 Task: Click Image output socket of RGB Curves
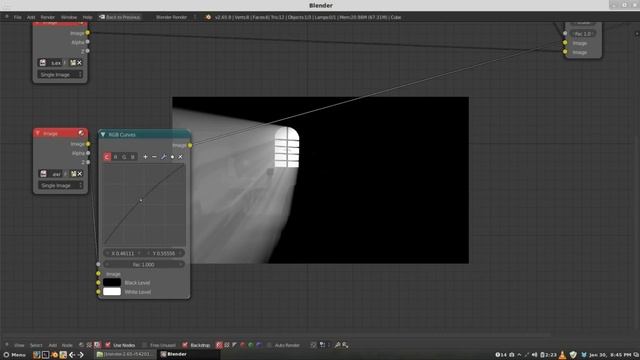tap(190, 145)
